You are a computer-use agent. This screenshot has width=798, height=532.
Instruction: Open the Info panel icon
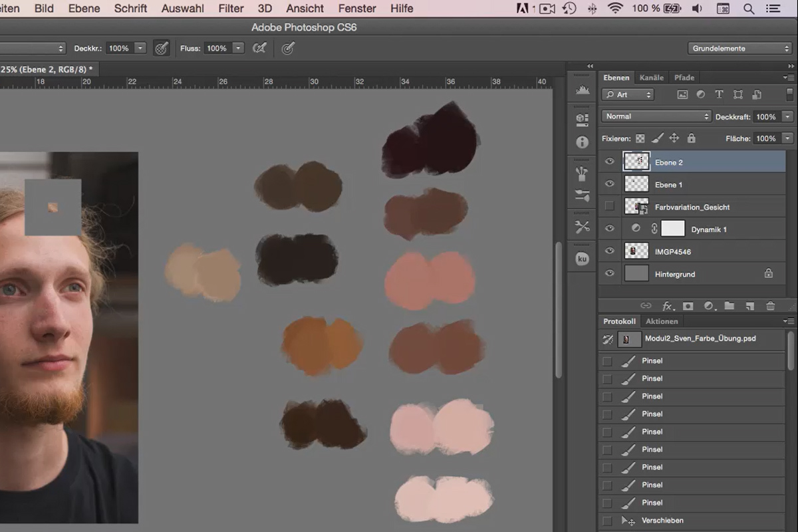point(583,142)
